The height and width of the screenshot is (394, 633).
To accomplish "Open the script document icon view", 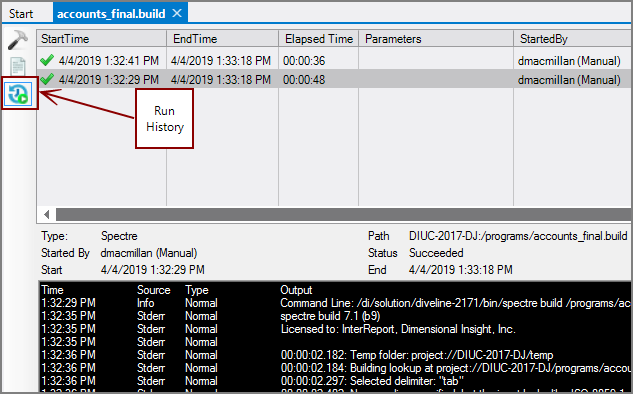I will click(18, 67).
